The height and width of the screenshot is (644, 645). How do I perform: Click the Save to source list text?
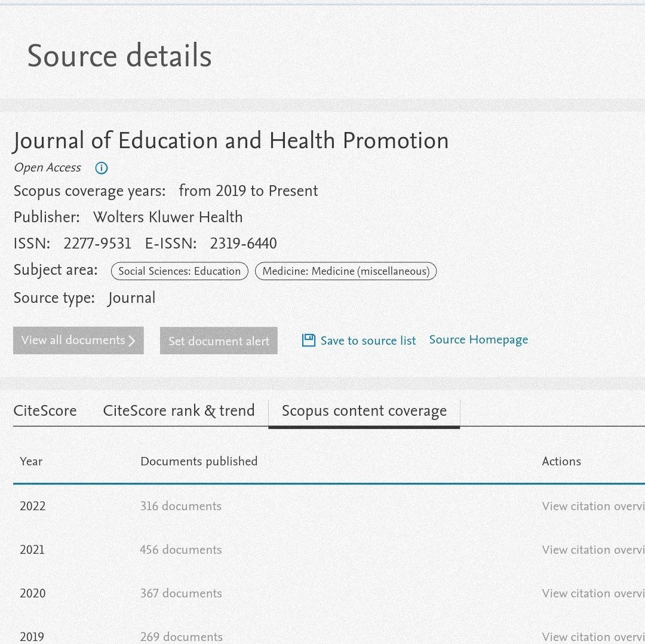point(368,341)
